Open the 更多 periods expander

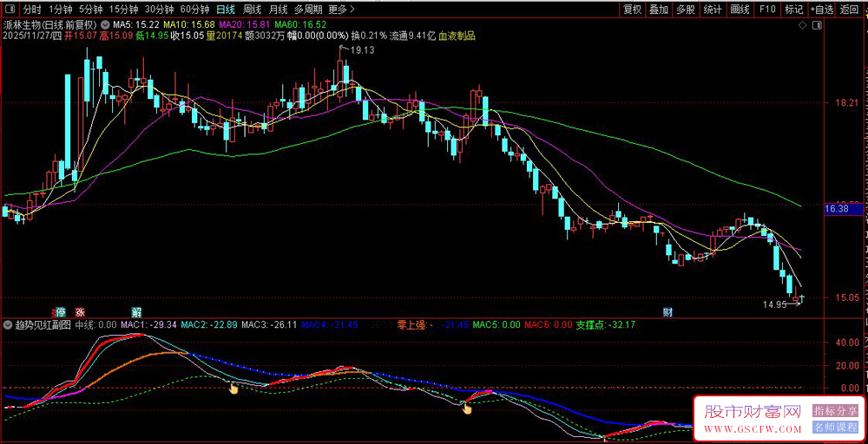pos(341,10)
